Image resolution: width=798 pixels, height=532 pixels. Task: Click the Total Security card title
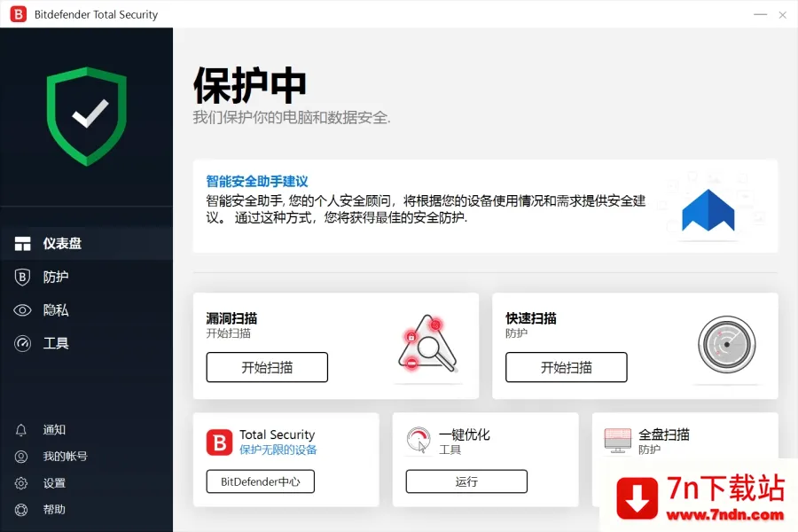(x=277, y=434)
